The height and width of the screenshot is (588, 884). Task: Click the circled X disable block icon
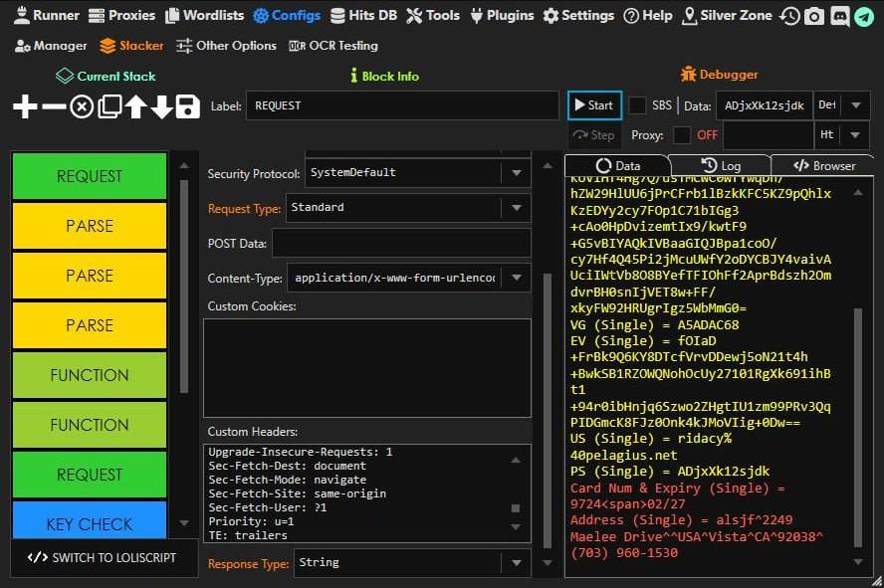82,106
